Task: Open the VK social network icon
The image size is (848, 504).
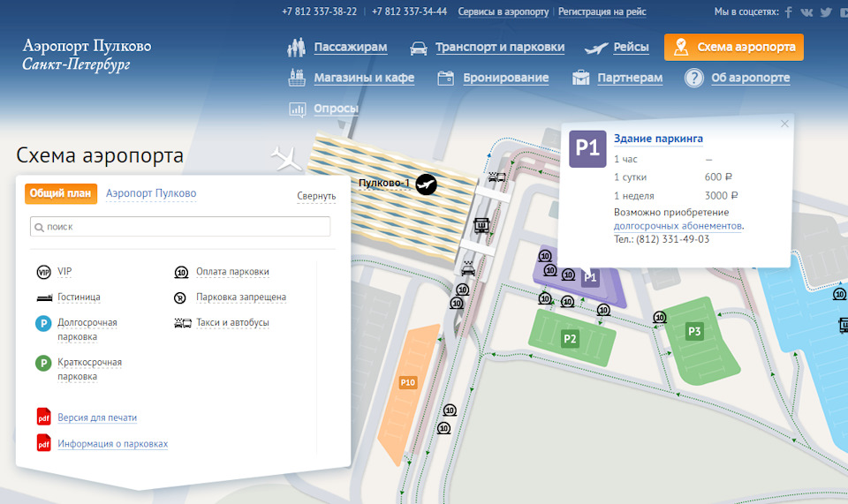Action: [806, 12]
